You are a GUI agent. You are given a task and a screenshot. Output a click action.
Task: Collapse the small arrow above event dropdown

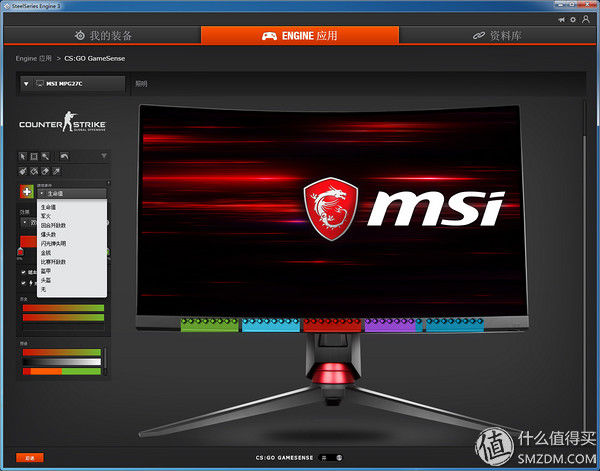coord(108,183)
